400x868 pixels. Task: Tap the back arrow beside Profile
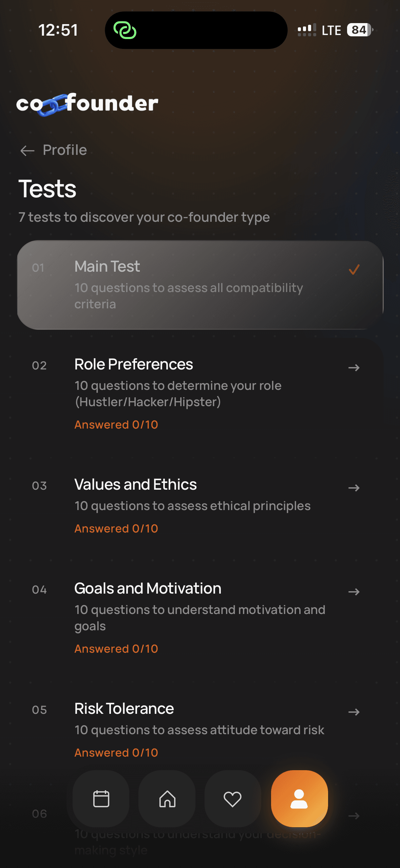click(x=27, y=150)
